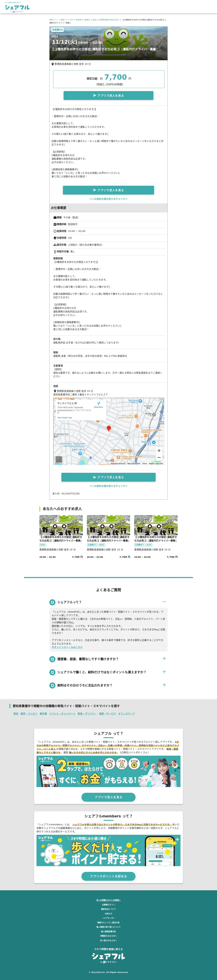Click the location pin icon beside station

click(53, 64)
